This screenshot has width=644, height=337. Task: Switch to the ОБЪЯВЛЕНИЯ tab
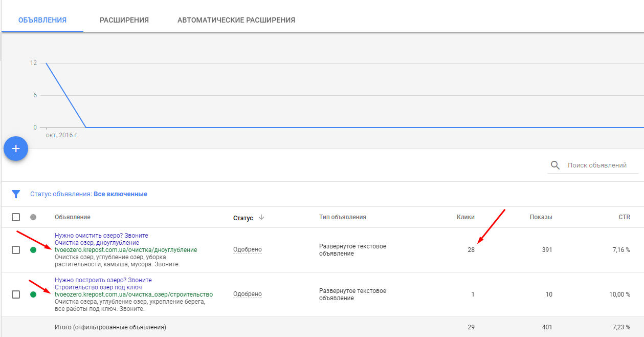[42, 20]
